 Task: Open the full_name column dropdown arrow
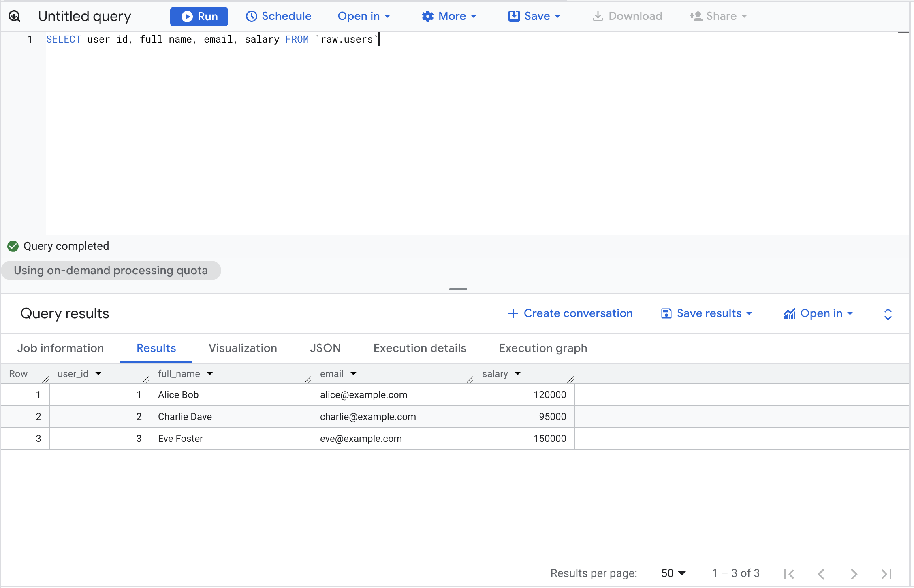coord(210,374)
